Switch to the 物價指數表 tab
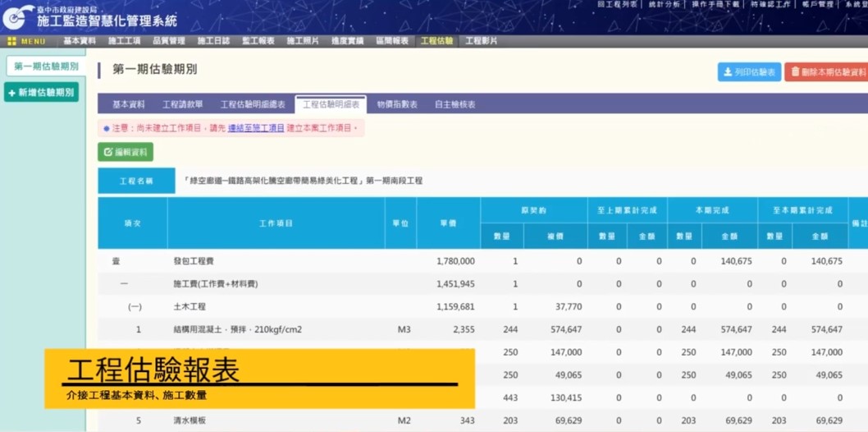Screen dimensions: 868x432 click(397, 105)
